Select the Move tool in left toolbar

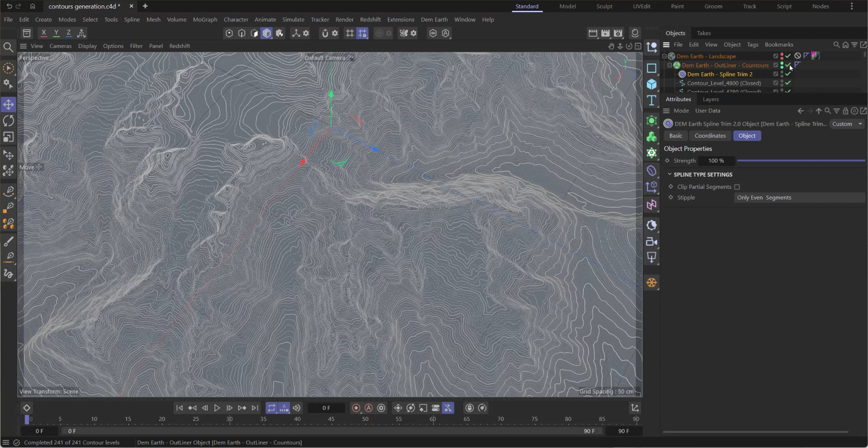pos(8,105)
